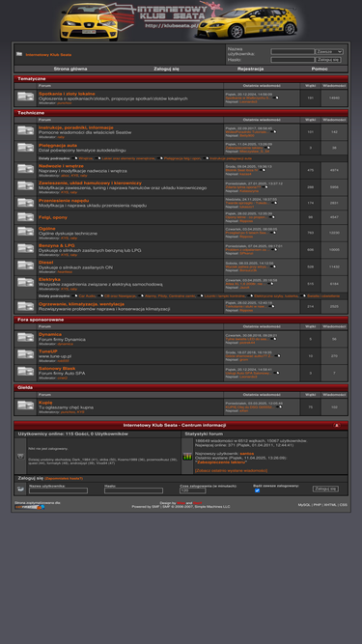Focus top Nazwa użytkownika input field
This screenshot has height=644, width=362.
click(292, 52)
